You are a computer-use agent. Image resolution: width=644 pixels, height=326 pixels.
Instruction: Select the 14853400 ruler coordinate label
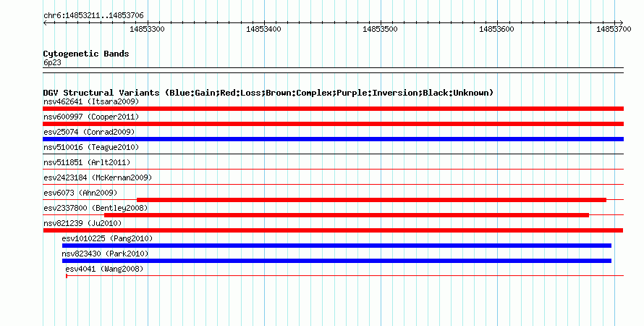pos(263,29)
